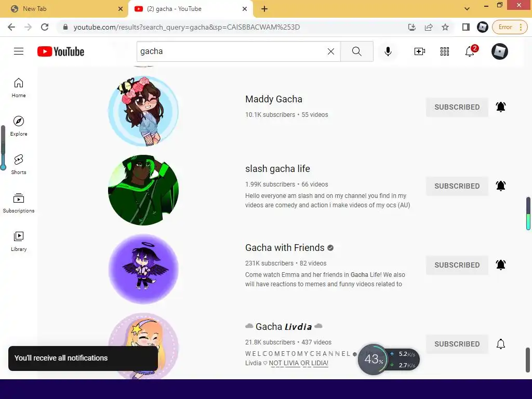The height and width of the screenshot is (399, 532).
Task: View site lock information
Action: tap(65, 27)
